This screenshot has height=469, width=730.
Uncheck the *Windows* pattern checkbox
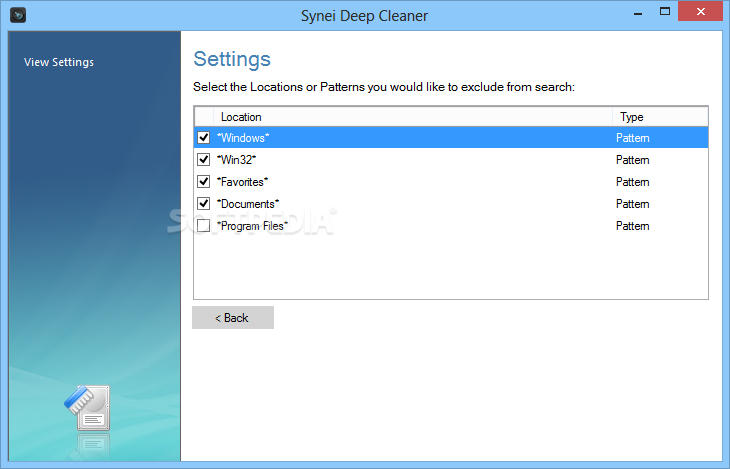[x=203, y=137]
